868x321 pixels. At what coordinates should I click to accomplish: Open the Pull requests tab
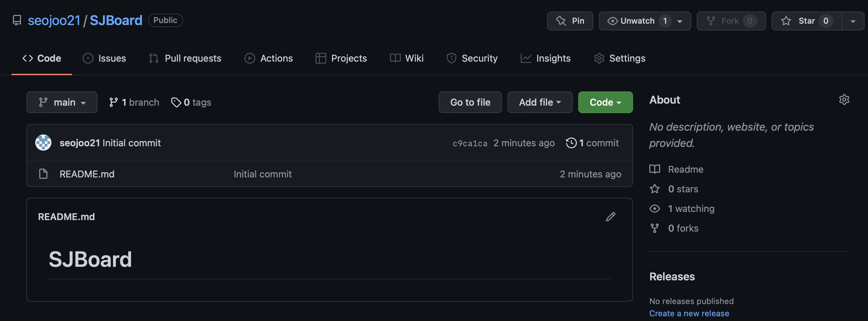coord(185,58)
